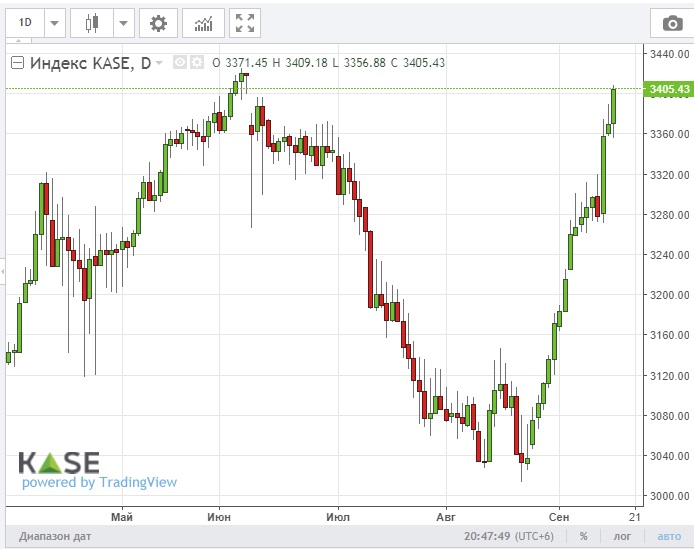Expand the chart style dropdown arrow
Screen dimensions: 694x554
pyautogui.click(x=123, y=23)
